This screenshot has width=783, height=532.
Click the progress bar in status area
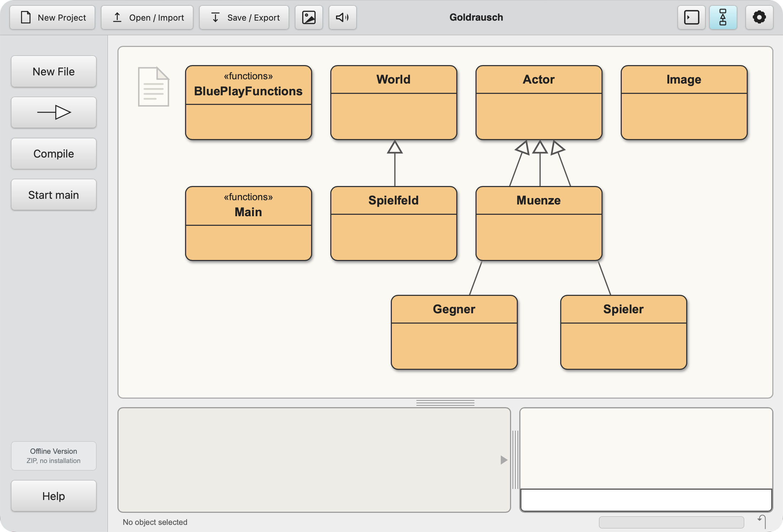tap(671, 522)
